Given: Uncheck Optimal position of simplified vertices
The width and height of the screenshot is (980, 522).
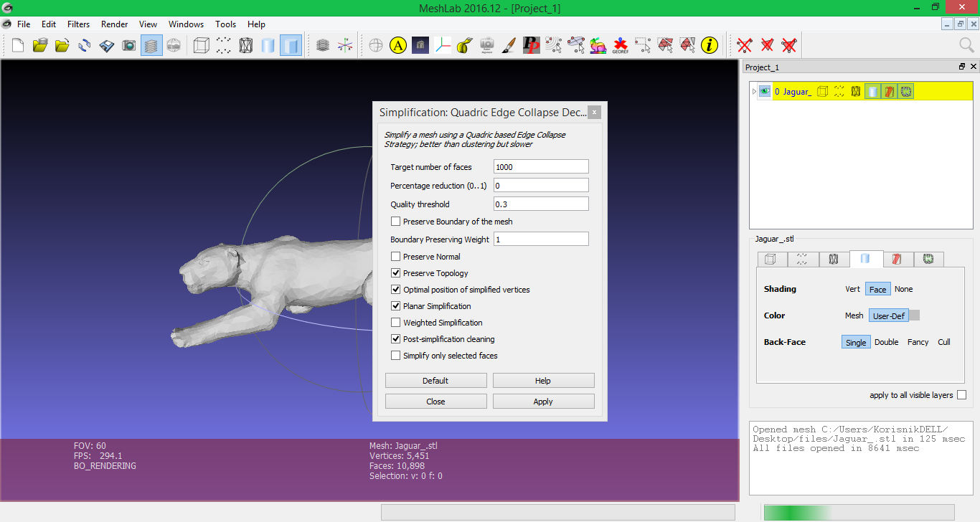Looking at the screenshot, I should [395, 290].
